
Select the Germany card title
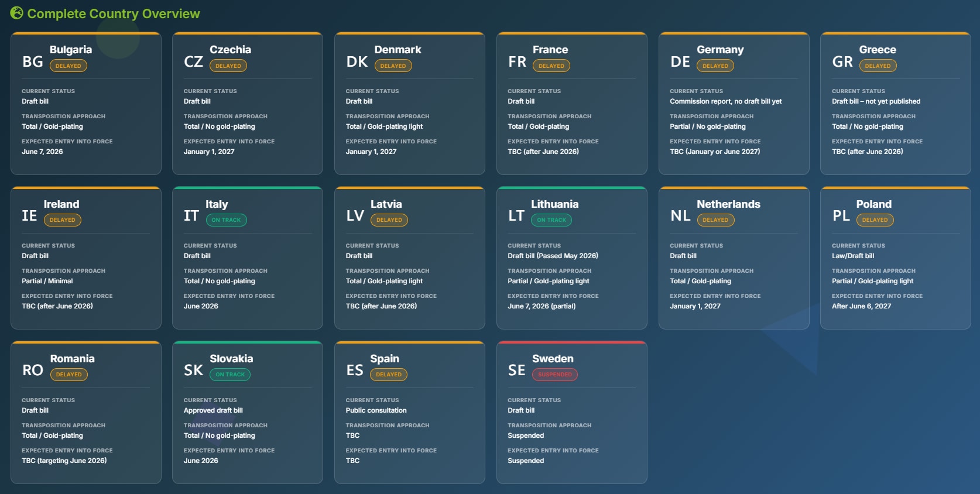720,50
